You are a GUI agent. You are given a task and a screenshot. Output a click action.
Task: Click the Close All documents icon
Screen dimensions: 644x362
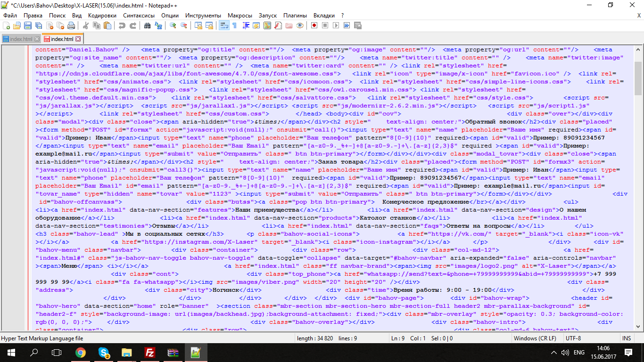pyautogui.click(x=60, y=25)
